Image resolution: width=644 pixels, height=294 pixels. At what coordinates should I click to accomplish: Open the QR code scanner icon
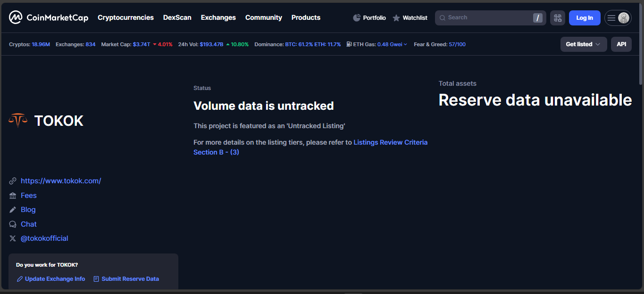pyautogui.click(x=558, y=18)
